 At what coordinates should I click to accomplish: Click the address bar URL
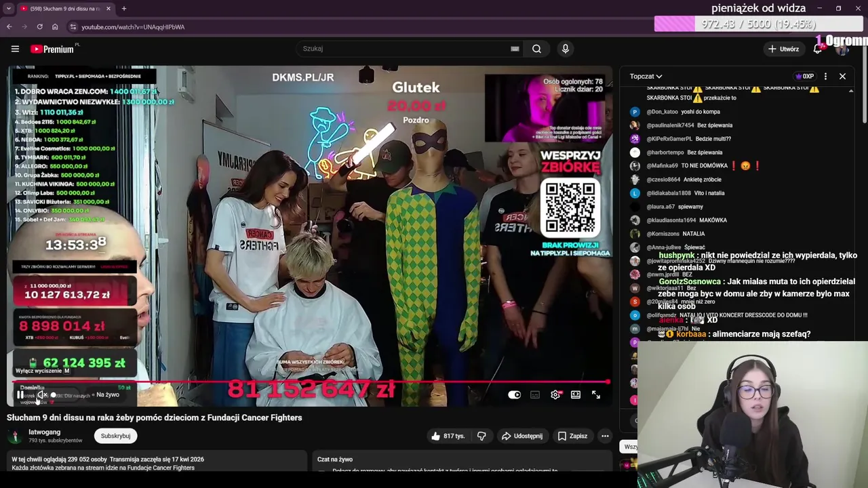coord(133,27)
